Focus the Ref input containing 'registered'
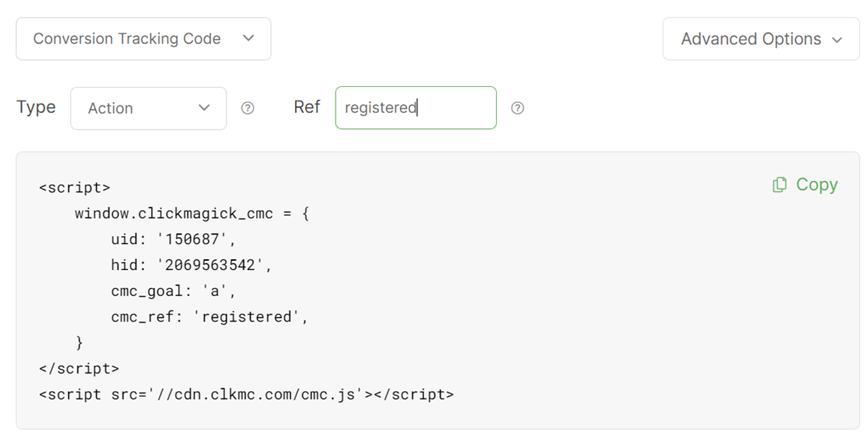The image size is (868, 441). tap(415, 108)
